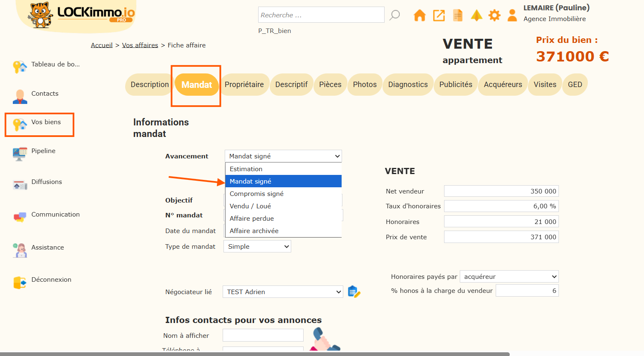Screen dimensions: 644x356
Task: Follow the 'Vos affaires' breadcrumb link
Action: click(x=140, y=45)
